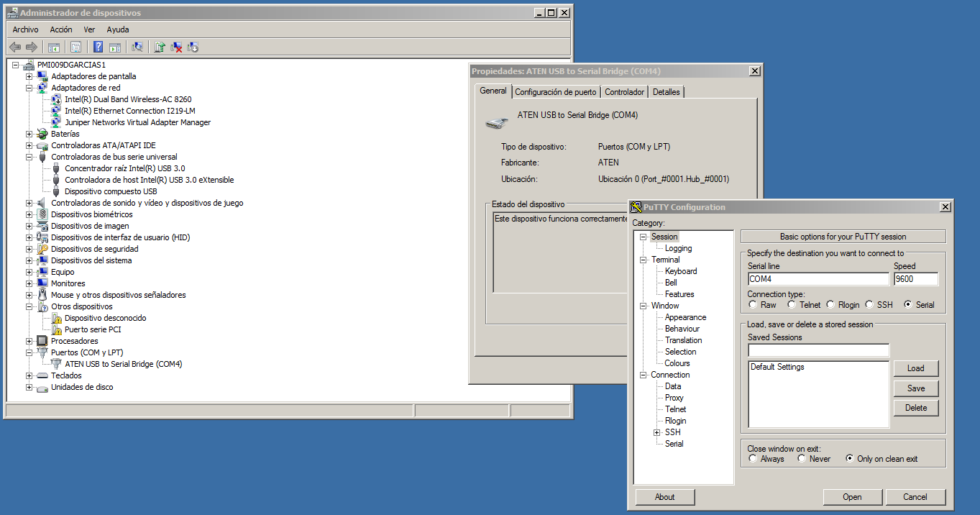Click the About button in PuTTY
This screenshot has width=980, height=515.
tap(664, 497)
